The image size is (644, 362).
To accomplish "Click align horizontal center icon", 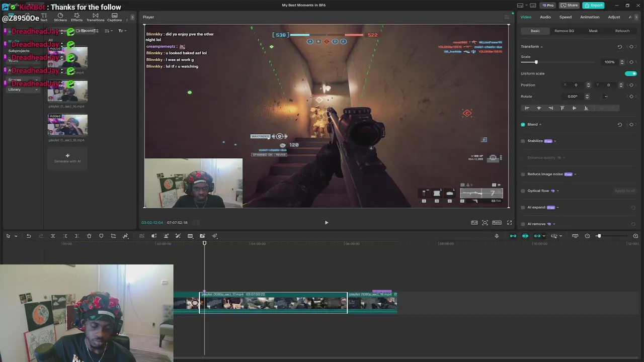I will coord(539,108).
